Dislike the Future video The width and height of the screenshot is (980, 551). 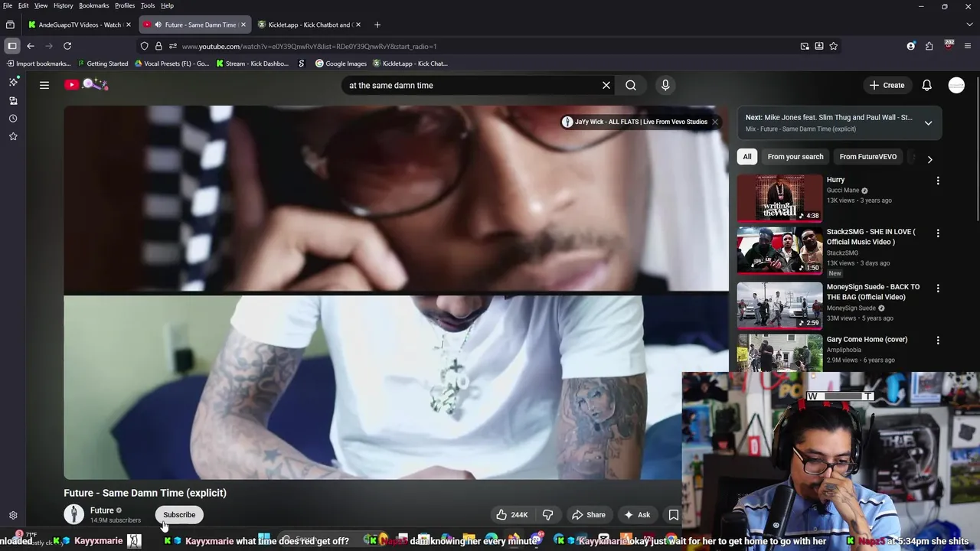[547, 515]
